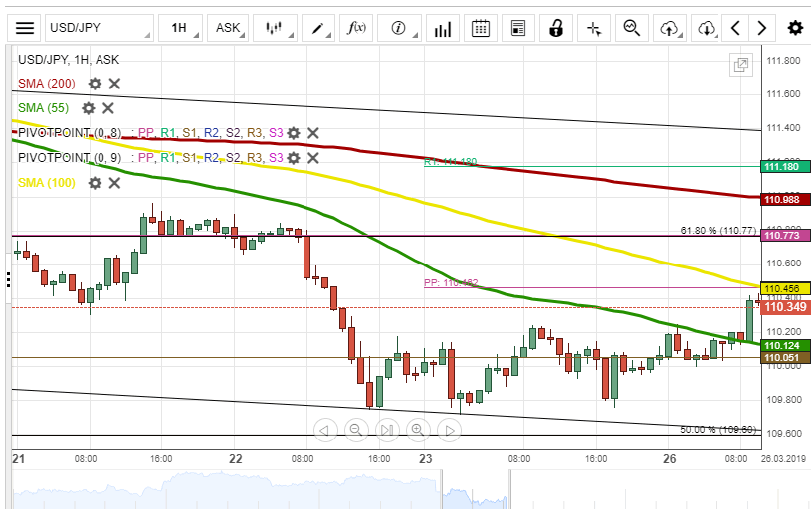Click the 110.124 green SMA price tag
This screenshot has height=527, width=812.
coord(785,345)
